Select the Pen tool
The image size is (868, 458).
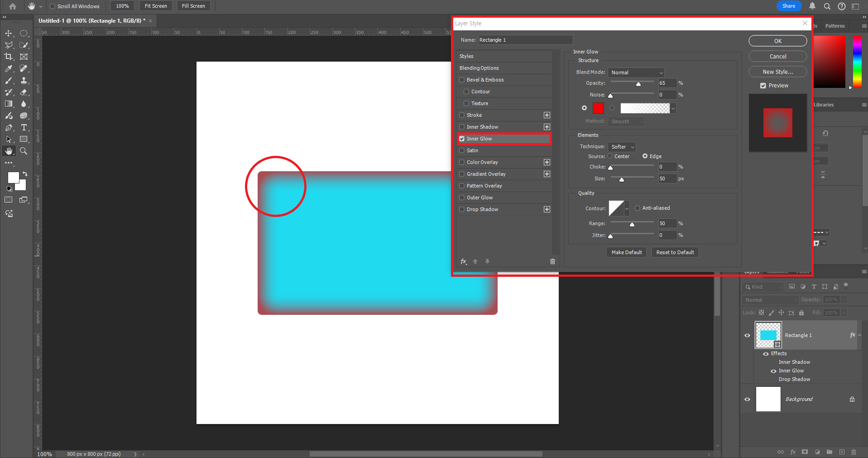(9, 128)
